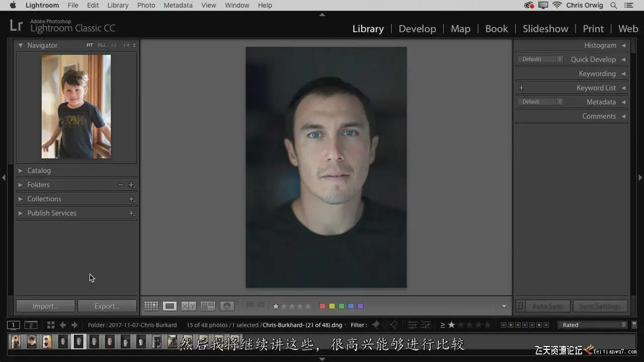The image size is (644, 362).
Task: Open the Metadata menu
Action: tap(178, 5)
